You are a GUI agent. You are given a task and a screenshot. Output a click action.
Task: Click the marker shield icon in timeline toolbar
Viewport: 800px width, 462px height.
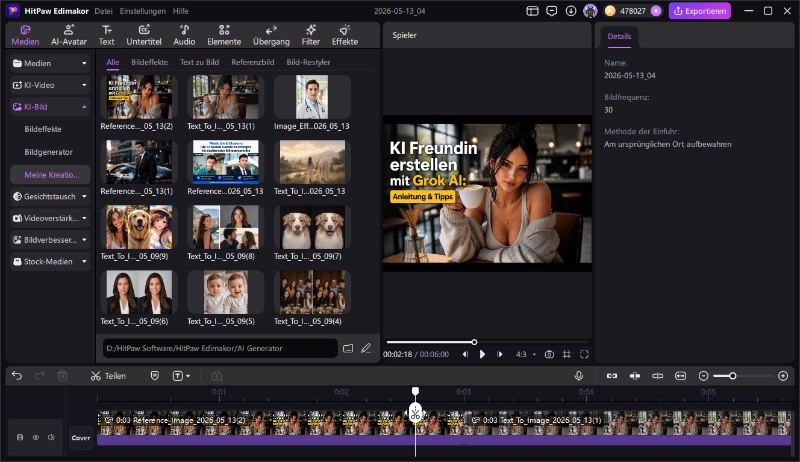coord(155,376)
